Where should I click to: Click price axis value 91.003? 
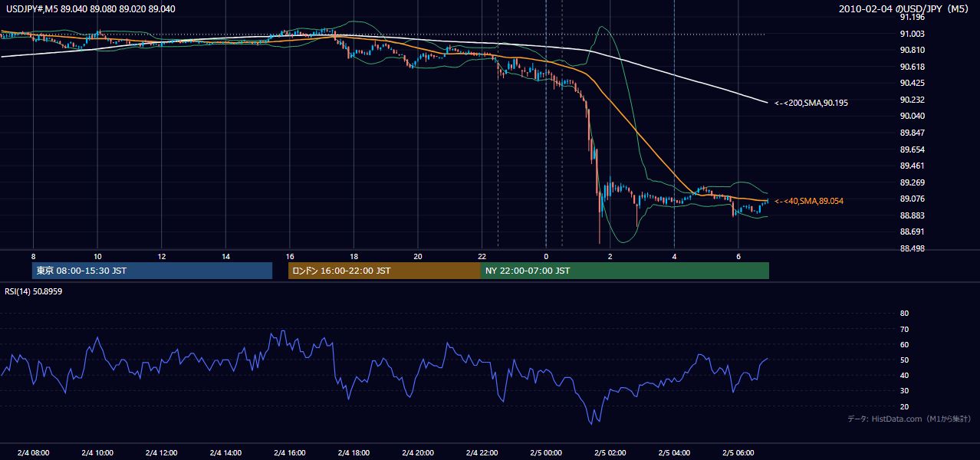pyautogui.click(x=913, y=34)
